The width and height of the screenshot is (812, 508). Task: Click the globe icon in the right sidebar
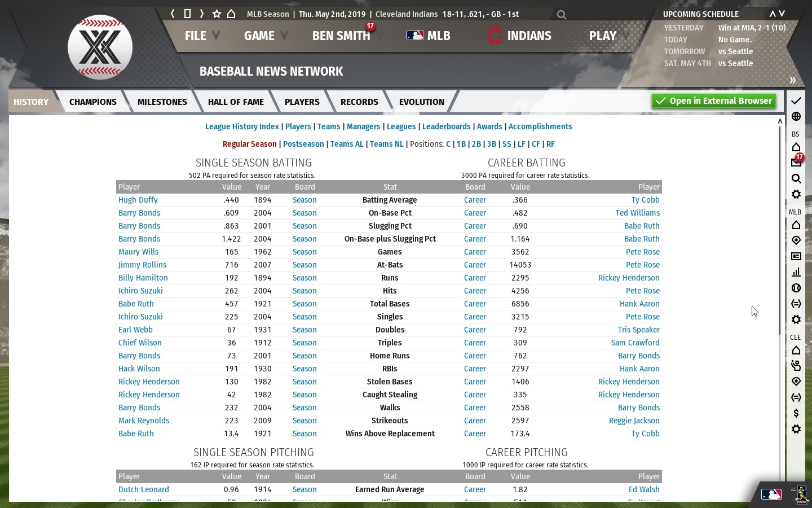point(796,116)
